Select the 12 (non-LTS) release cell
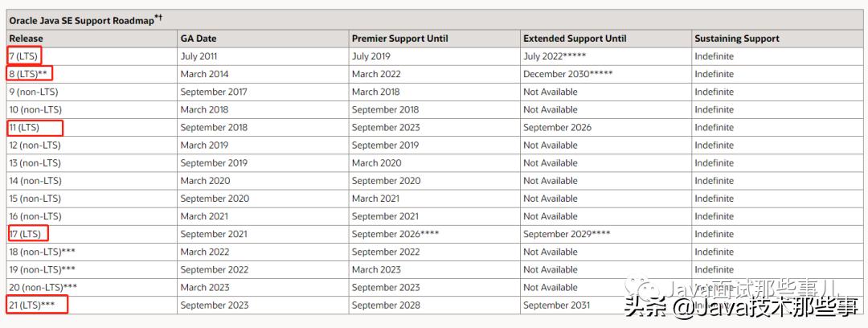Viewport: 868px width, 328px height. tap(35, 145)
